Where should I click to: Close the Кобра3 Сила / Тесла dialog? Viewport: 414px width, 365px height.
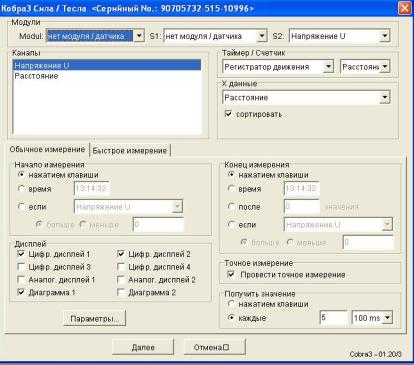pos(405,8)
